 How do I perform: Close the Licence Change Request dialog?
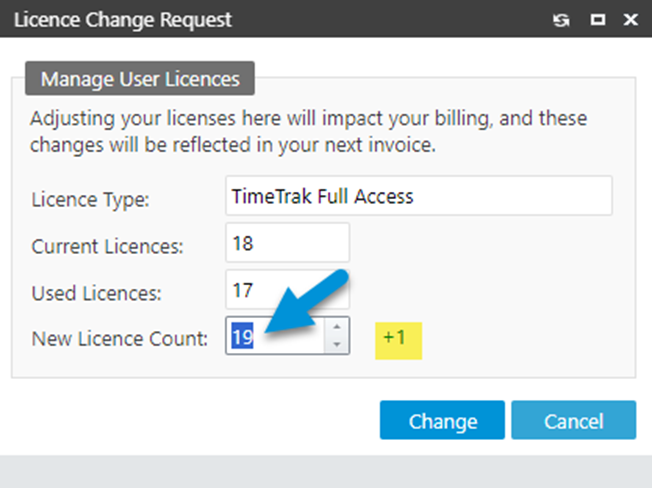click(630, 19)
